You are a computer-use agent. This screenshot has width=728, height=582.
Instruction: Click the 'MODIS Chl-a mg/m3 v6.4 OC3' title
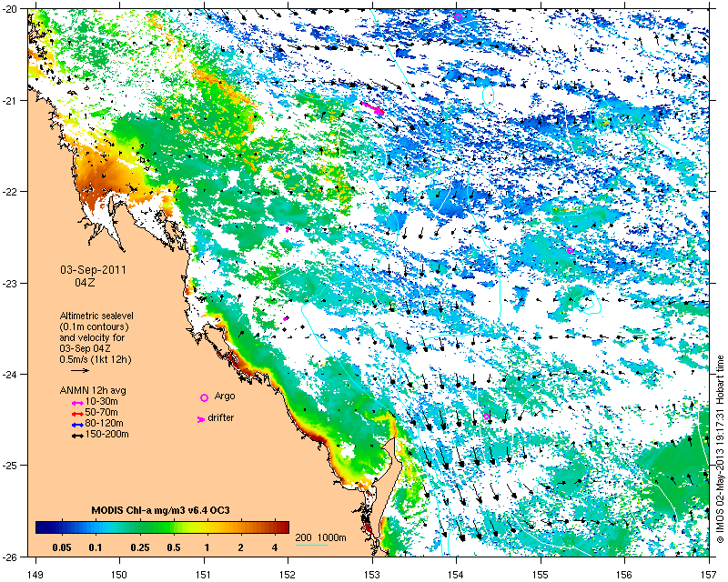[x=160, y=510]
